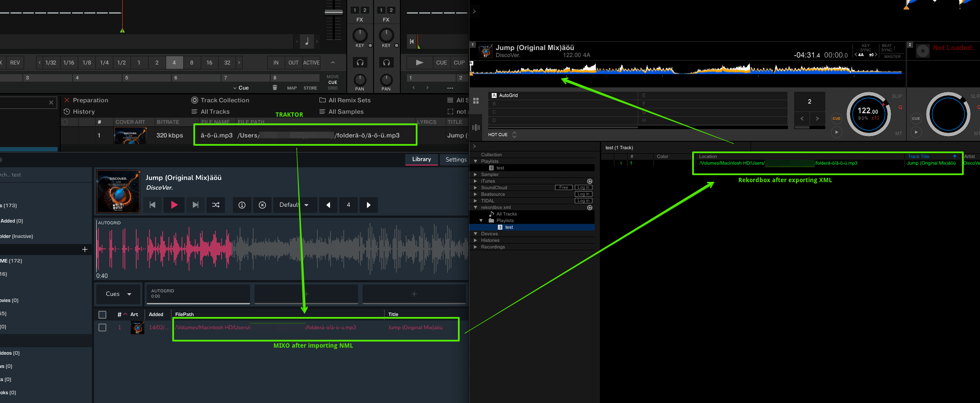
Task: Select the AUTOGRID 0:00 cue slot
Action: point(198,294)
